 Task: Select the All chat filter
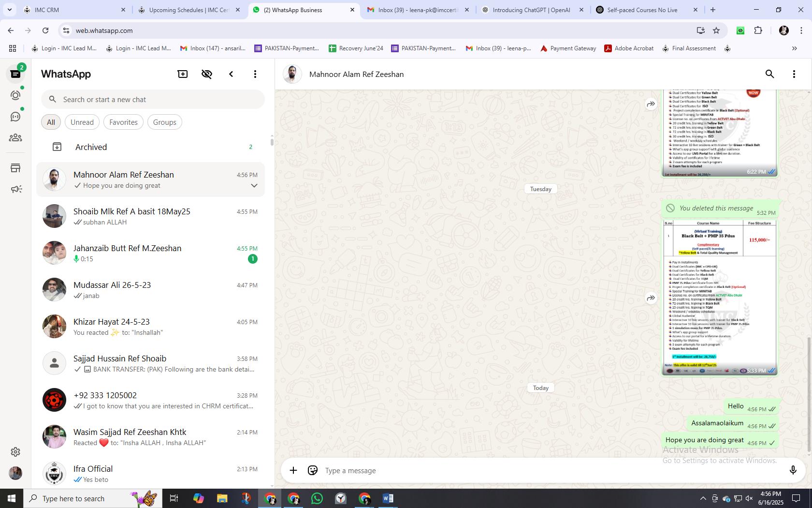tap(51, 122)
